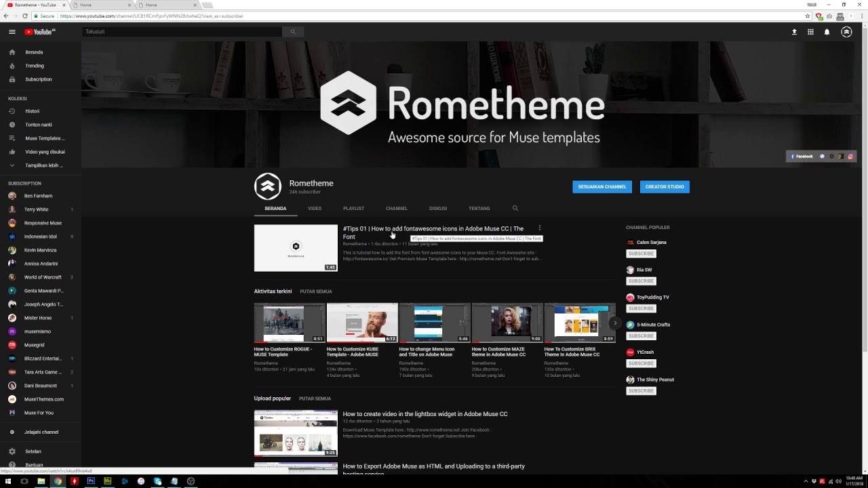Bookmark page with the star icon
868x488 pixels.
click(808, 16)
